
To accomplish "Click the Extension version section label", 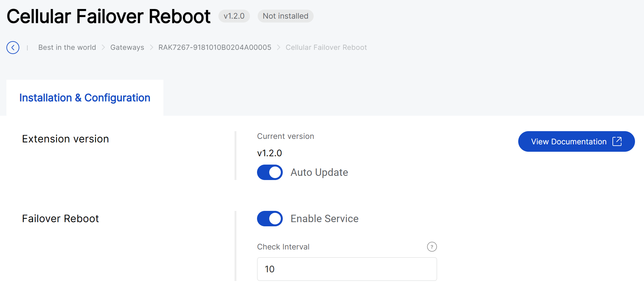I will point(65,139).
